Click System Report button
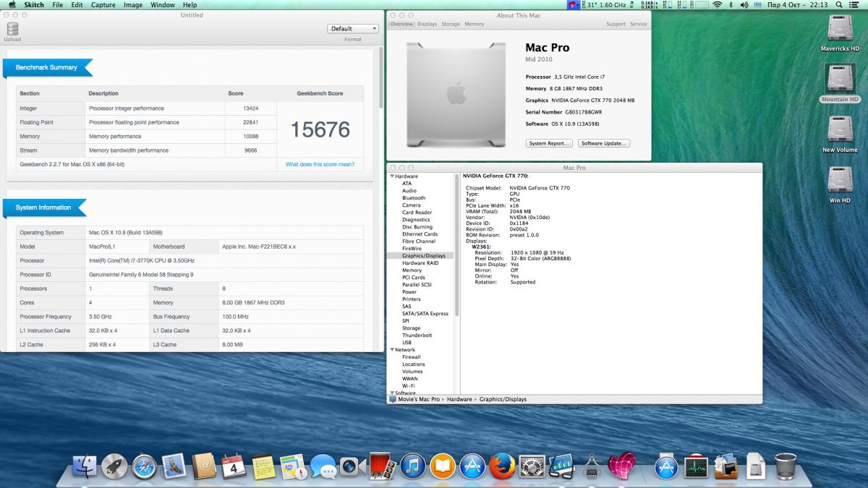 549,143
